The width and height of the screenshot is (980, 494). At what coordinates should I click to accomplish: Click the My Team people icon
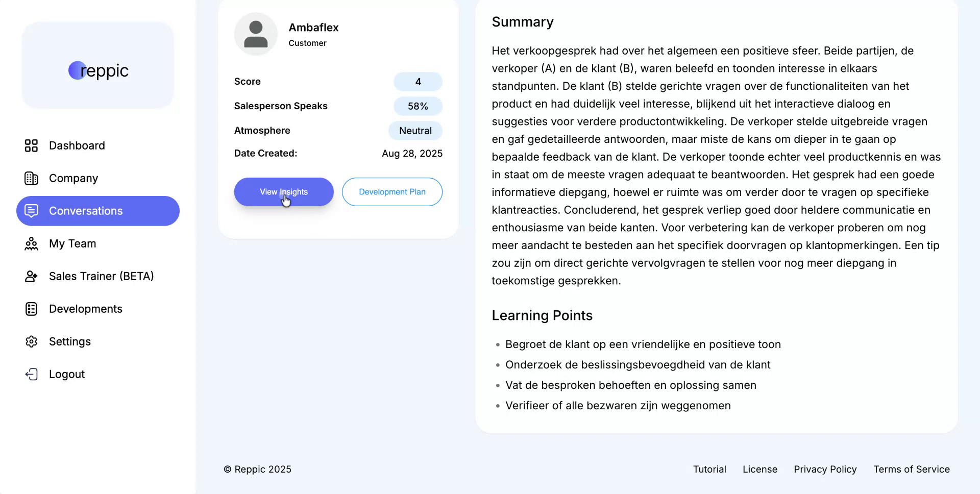(31, 244)
